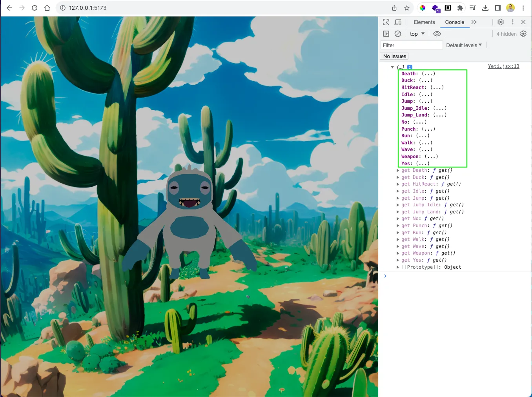Go back to the previous page
Viewport: 532px width, 397px height.
pyautogui.click(x=9, y=8)
